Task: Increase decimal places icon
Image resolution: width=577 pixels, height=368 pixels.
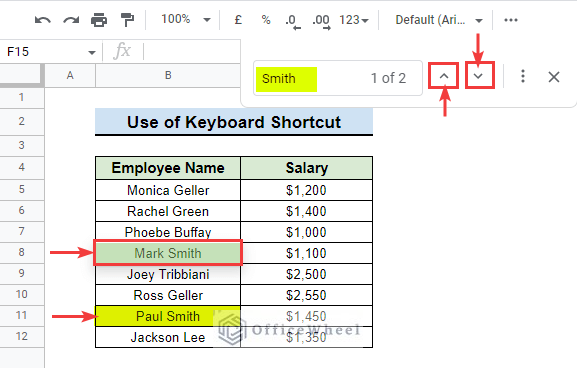Action: (321, 21)
